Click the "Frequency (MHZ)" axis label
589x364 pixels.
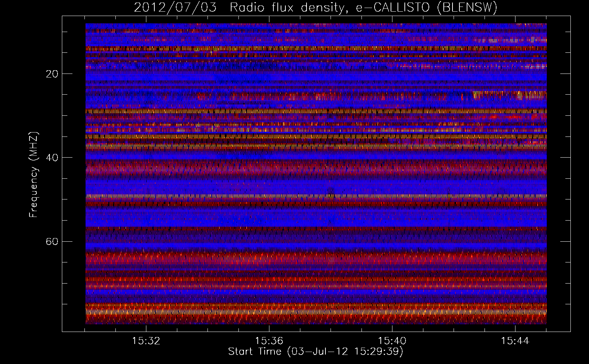click(x=33, y=175)
